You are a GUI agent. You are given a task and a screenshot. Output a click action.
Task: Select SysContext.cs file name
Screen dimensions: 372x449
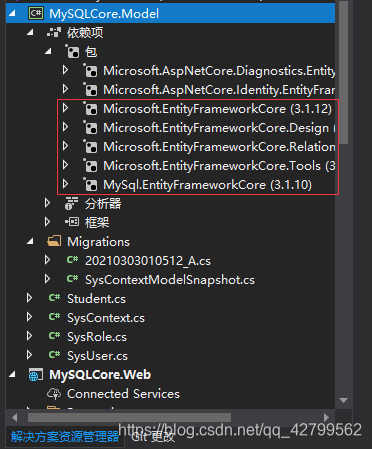[106, 318]
